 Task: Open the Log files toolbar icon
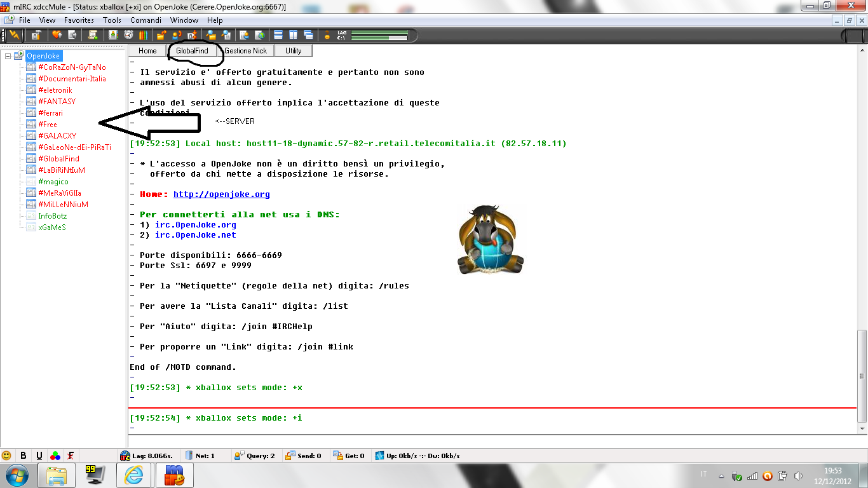tap(226, 35)
